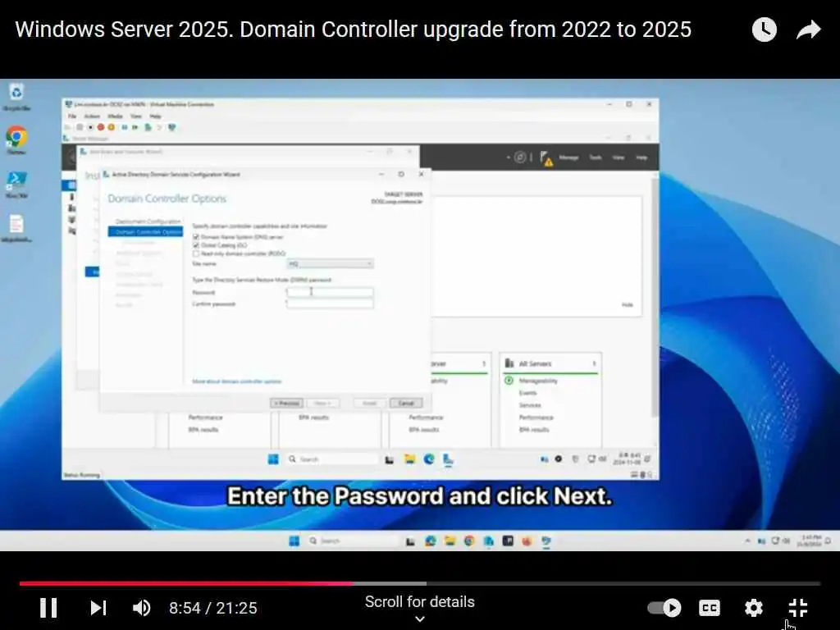Open Media menu in Virtual Machine Connection
The width and height of the screenshot is (840, 630).
click(x=115, y=116)
